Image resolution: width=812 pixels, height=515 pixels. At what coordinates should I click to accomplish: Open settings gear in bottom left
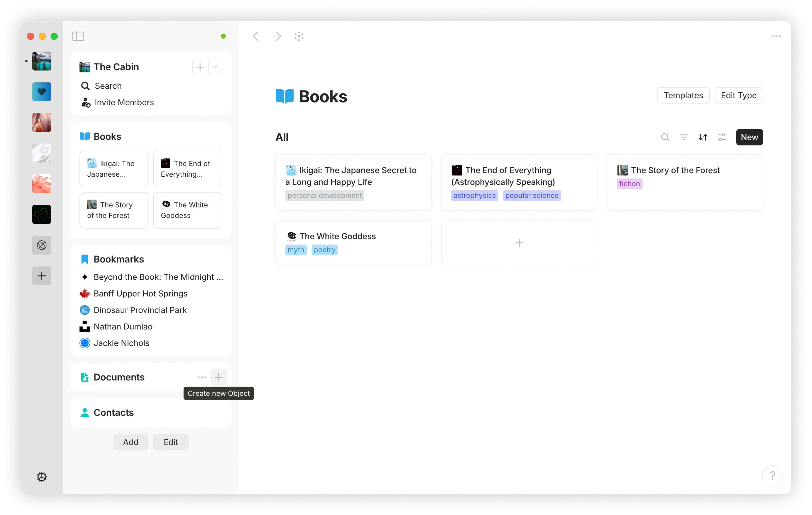42,477
